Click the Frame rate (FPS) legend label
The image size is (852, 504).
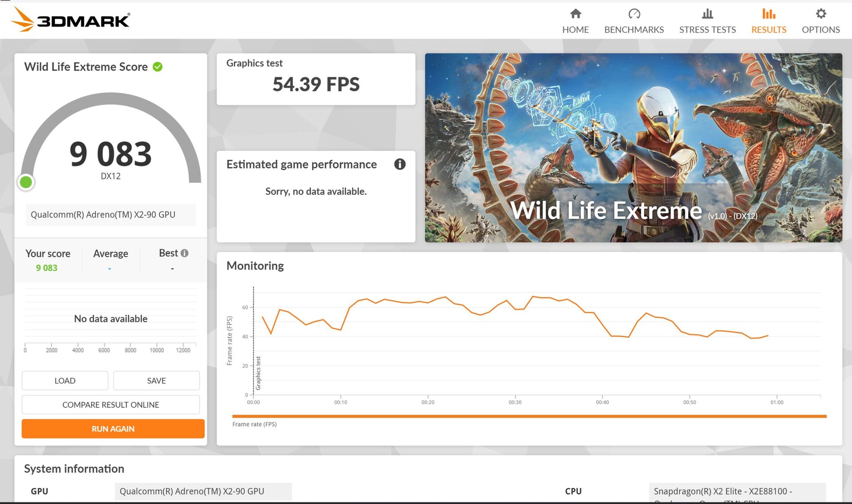[x=254, y=425]
